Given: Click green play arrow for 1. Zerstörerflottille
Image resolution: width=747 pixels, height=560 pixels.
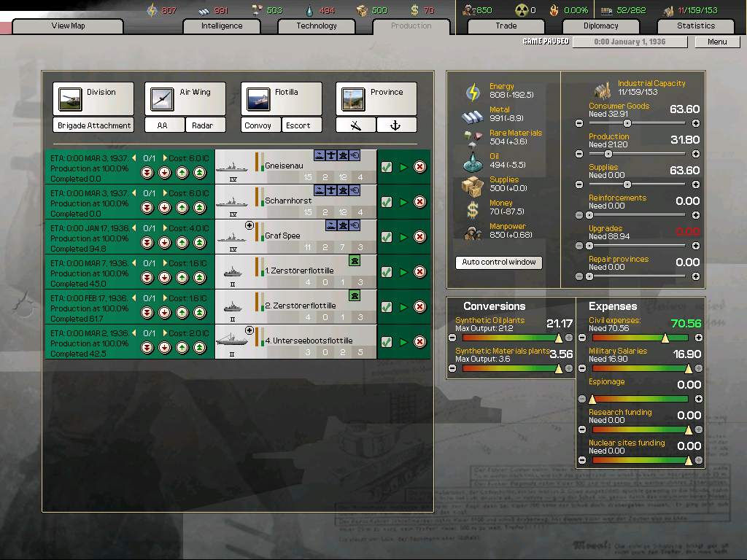Looking at the screenshot, I should 403,272.
